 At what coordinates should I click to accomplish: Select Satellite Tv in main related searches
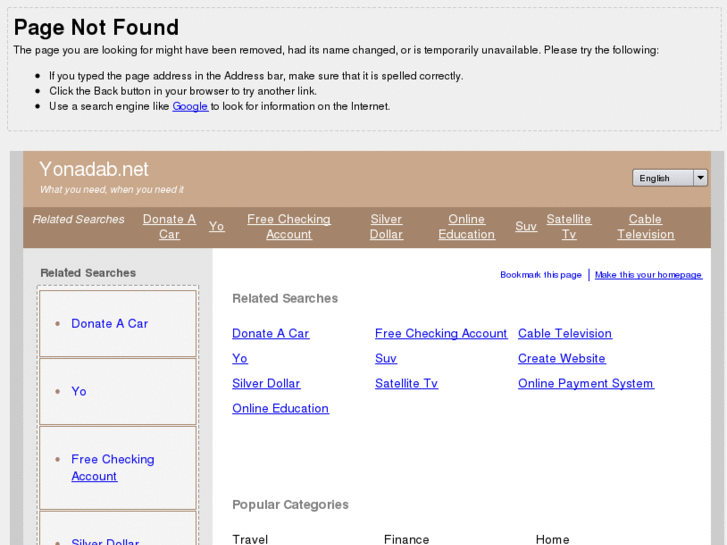406,384
